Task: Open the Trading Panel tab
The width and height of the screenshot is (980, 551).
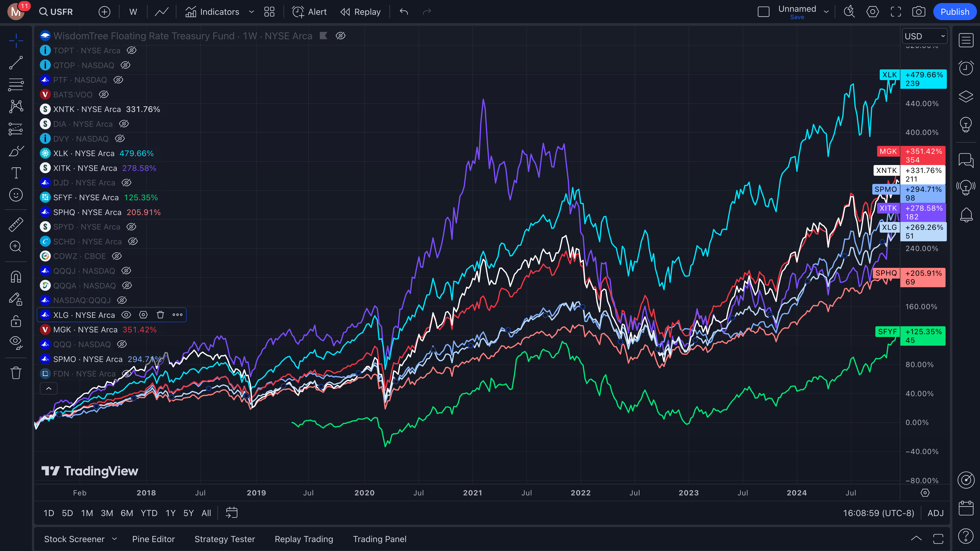Action: [x=379, y=539]
